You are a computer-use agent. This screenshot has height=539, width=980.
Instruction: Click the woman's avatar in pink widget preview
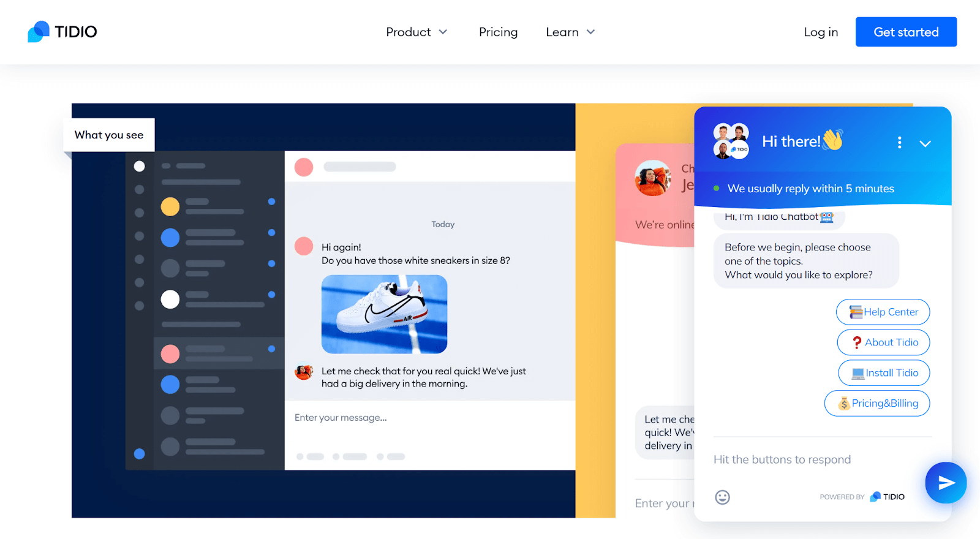coord(653,178)
